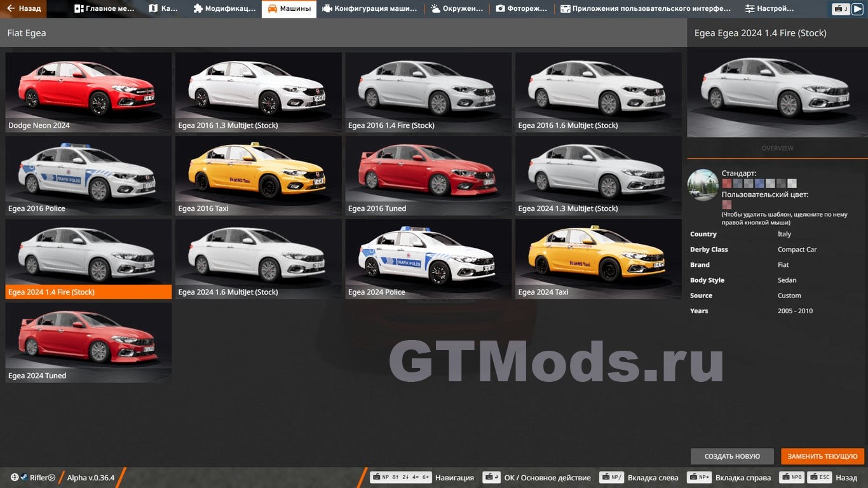Image resolution: width=868 pixels, height=488 pixels.
Task: Choose the Egea 2016 Taxi configuration
Action: coord(259,175)
